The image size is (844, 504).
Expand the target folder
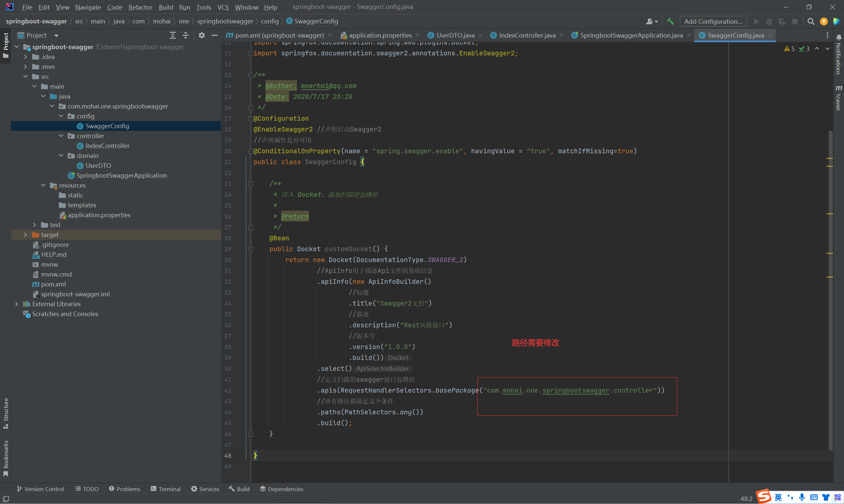(25, 235)
